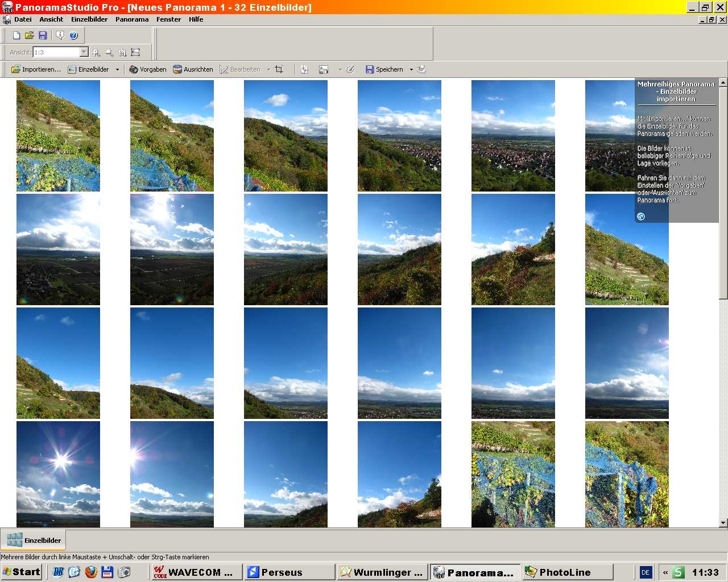Image resolution: width=728 pixels, height=582 pixels.
Task: Click the Importieren... button
Action: point(36,69)
